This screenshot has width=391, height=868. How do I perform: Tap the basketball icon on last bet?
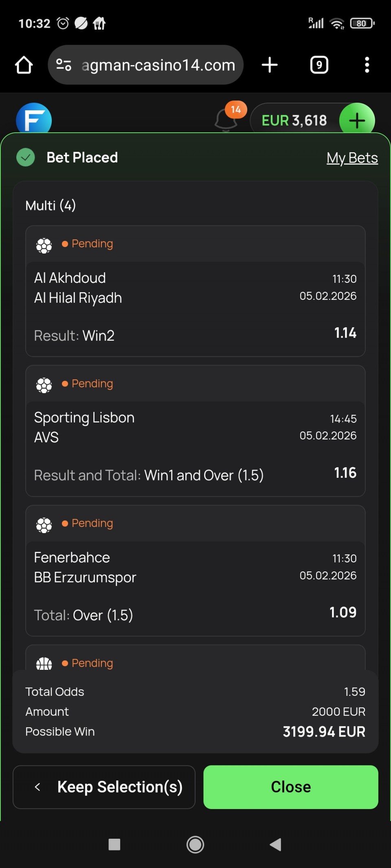44,664
